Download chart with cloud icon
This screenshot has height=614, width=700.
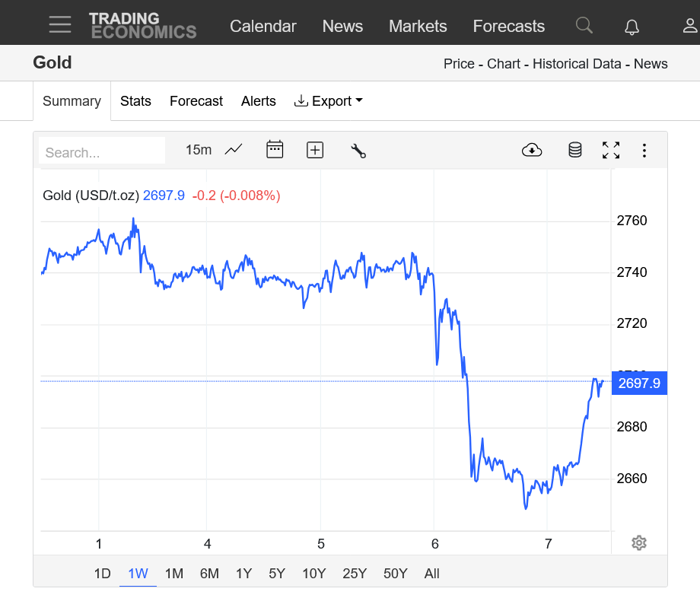(x=532, y=150)
